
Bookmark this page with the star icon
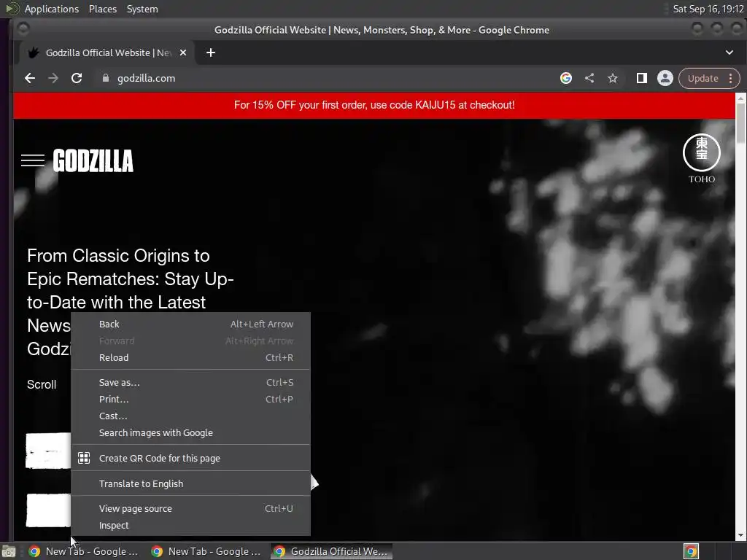[x=613, y=78]
